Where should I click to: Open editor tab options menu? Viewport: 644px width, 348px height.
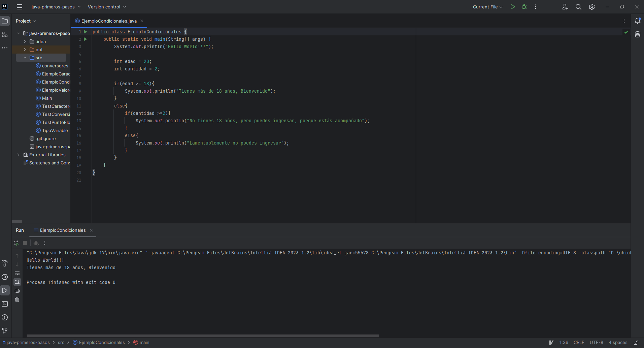(624, 21)
